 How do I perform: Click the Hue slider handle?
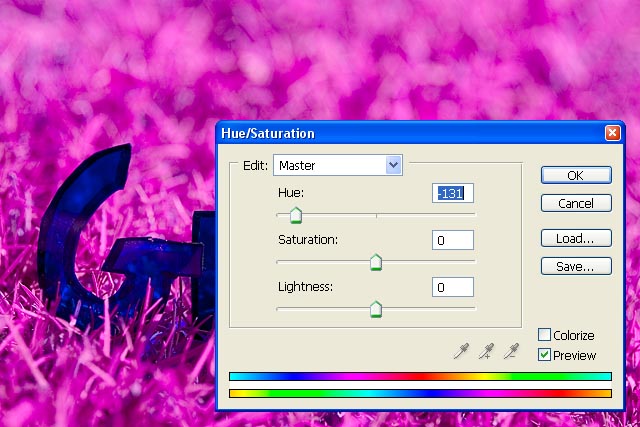(x=295, y=215)
